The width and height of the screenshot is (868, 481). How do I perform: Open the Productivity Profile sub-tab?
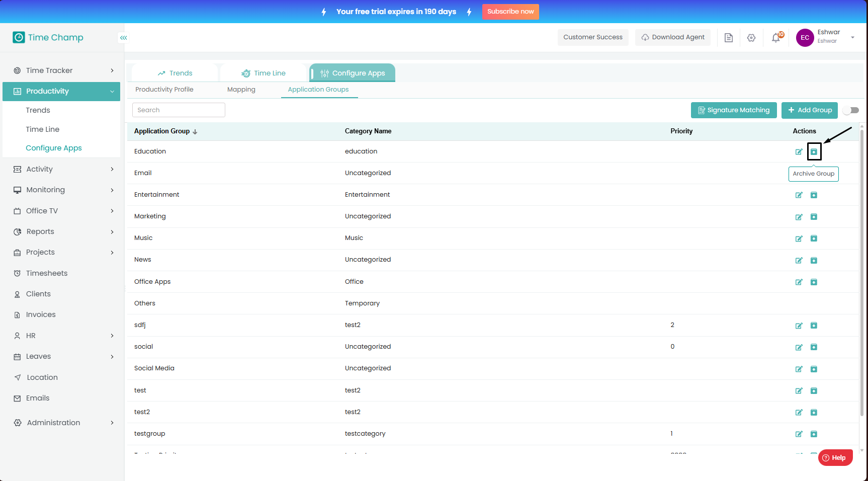coord(164,90)
